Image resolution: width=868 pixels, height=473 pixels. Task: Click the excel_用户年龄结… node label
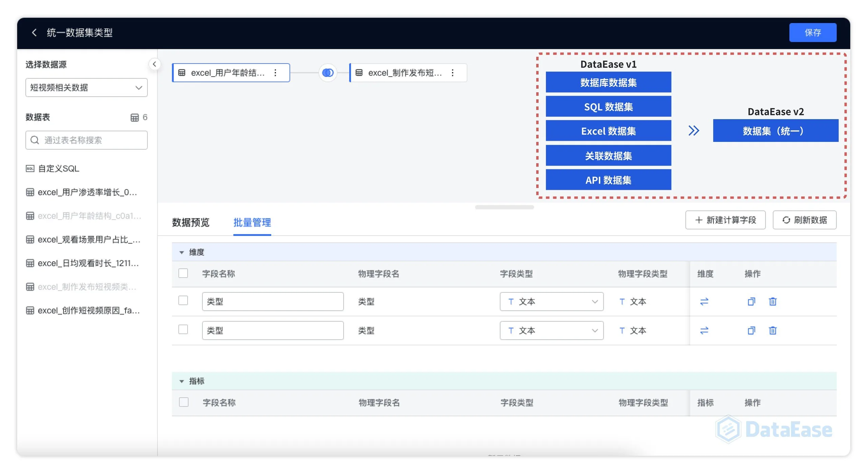pyautogui.click(x=228, y=73)
